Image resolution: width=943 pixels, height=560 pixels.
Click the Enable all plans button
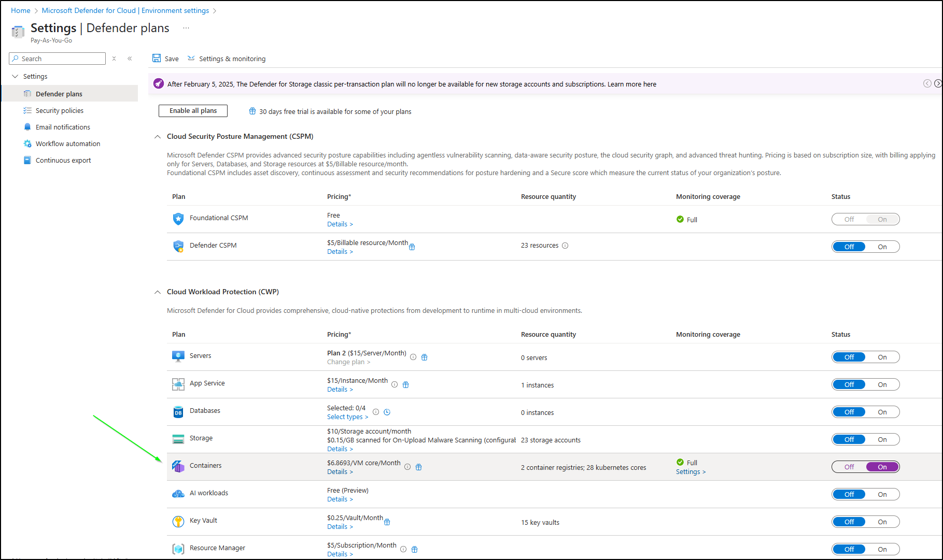[193, 111]
